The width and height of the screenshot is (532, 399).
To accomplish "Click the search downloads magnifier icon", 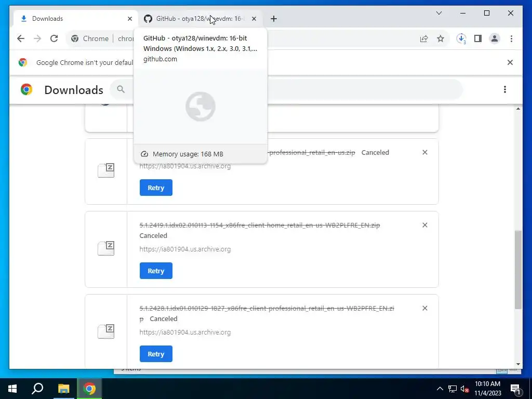I will pyautogui.click(x=121, y=89).
